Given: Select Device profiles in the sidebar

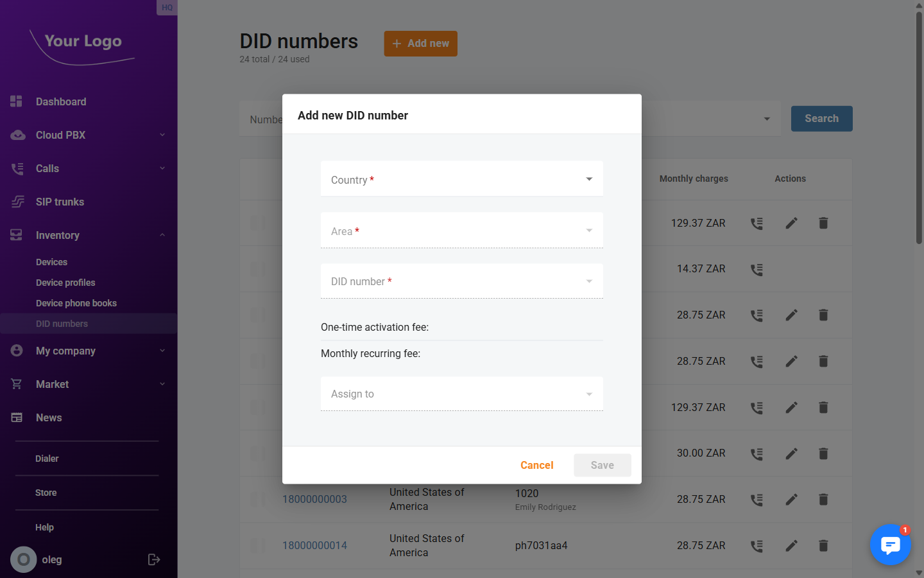Looking at the screenshot, I should [x=65, y=283].
